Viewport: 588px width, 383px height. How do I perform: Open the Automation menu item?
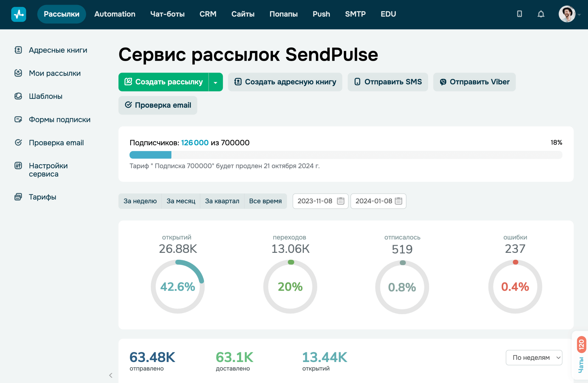point(115,14)
